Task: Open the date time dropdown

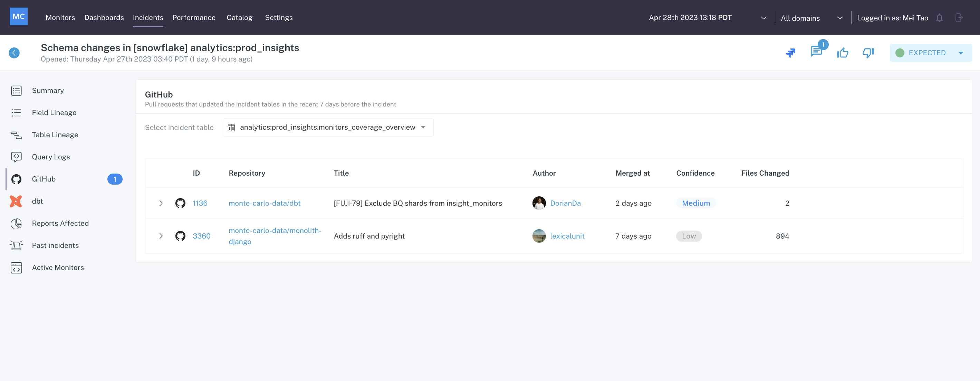Action: [708, 18]
